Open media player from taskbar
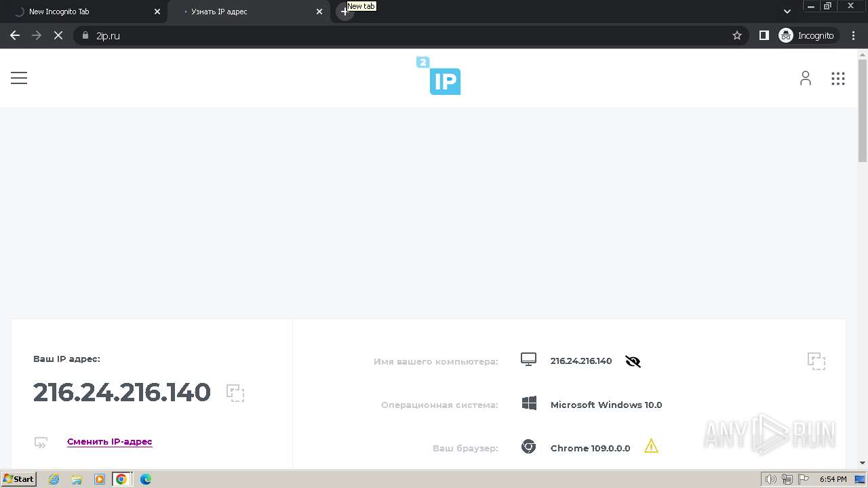 click(100, 479)
